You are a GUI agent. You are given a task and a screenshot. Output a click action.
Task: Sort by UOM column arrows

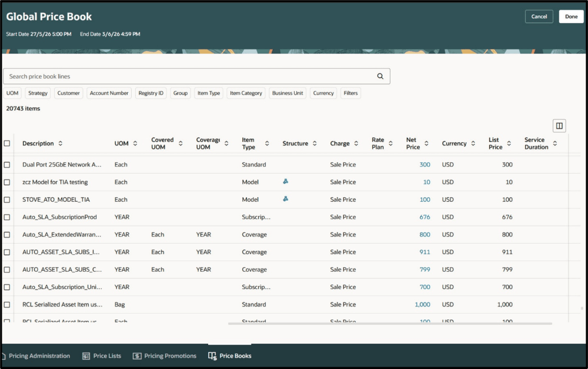click(135, 144)
